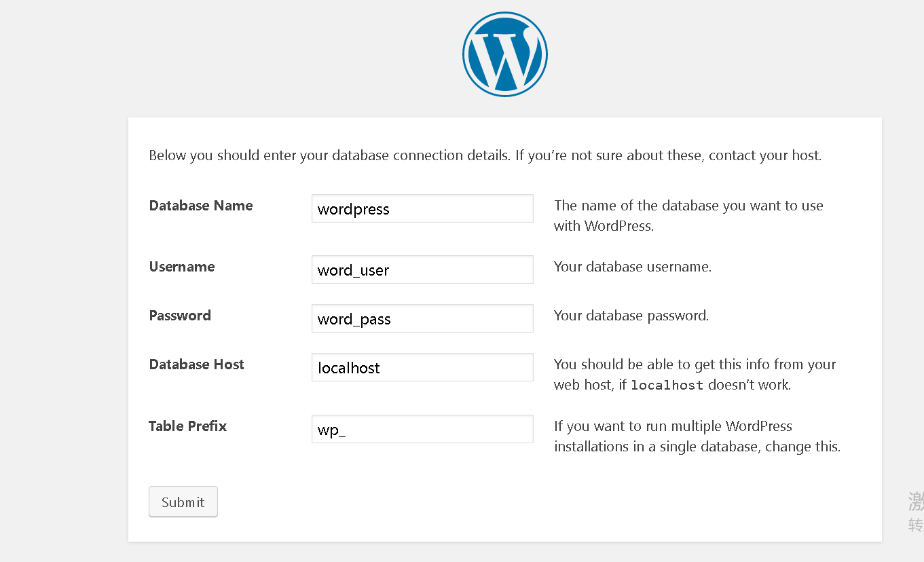Click the Password label

pos(180,316)
